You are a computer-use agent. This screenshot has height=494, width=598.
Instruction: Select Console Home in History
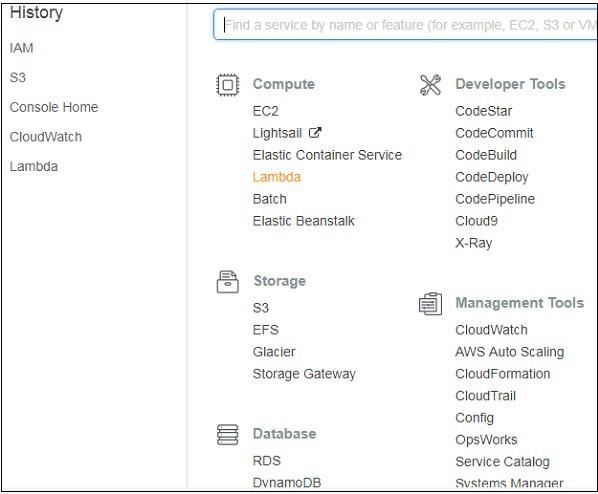click(x=54, y=107)
